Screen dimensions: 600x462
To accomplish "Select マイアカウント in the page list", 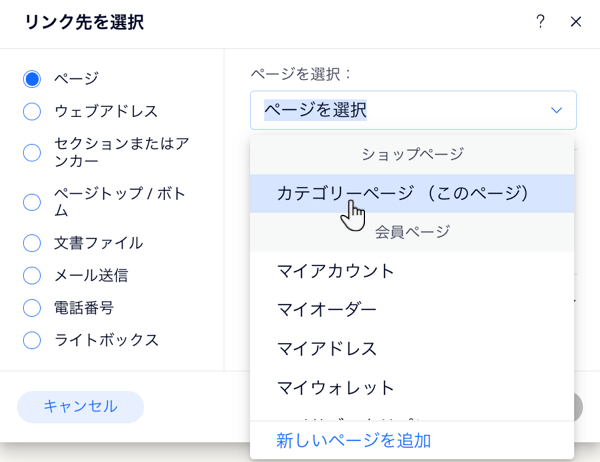I will point(336,271).
